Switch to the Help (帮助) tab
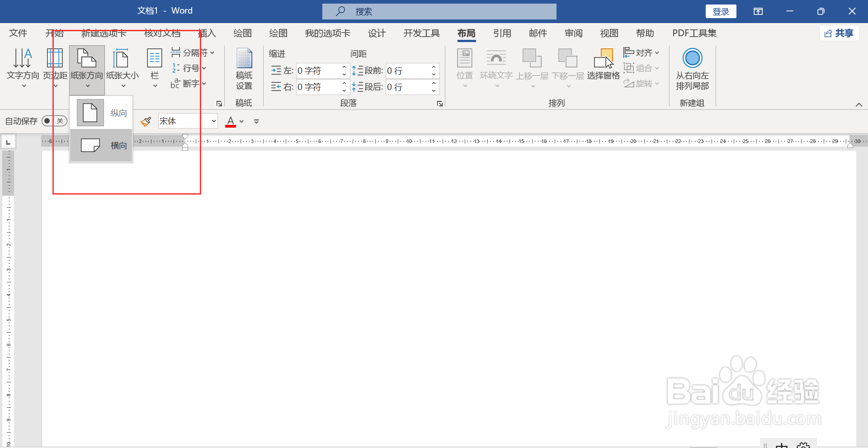The image size is (868, 448). pos(645,33)
